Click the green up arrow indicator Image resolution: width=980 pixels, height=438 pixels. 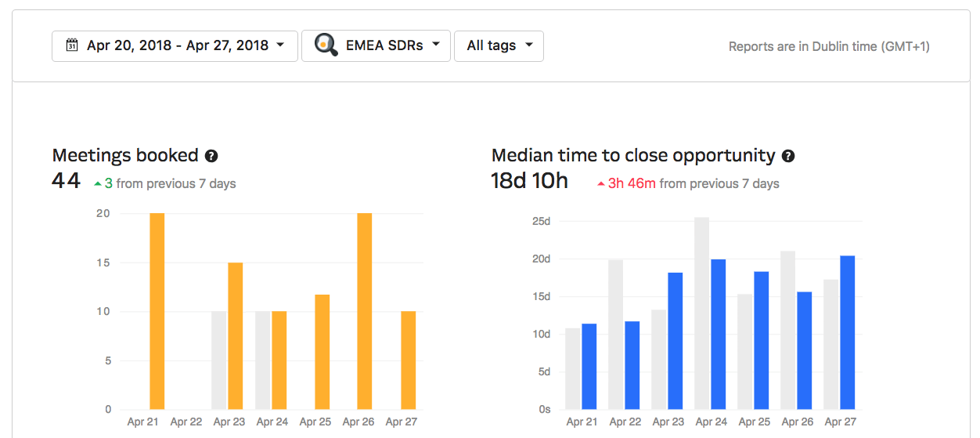pos(97,184)
